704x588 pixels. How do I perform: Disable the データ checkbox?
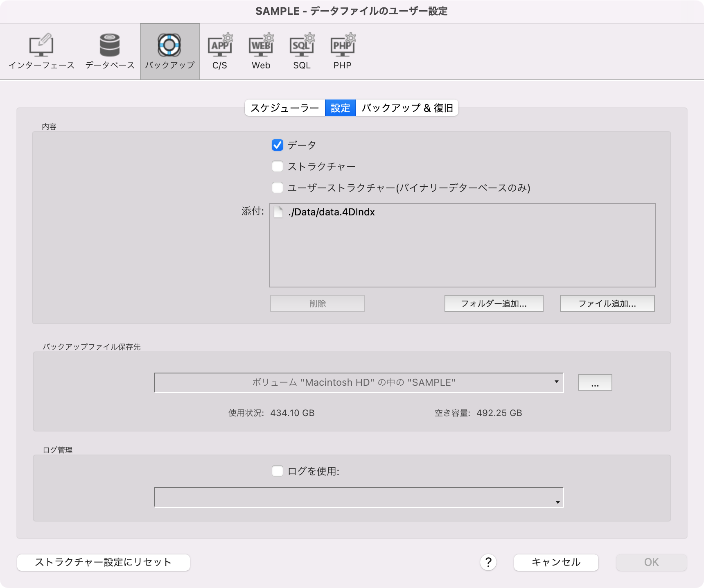(278, 145)
